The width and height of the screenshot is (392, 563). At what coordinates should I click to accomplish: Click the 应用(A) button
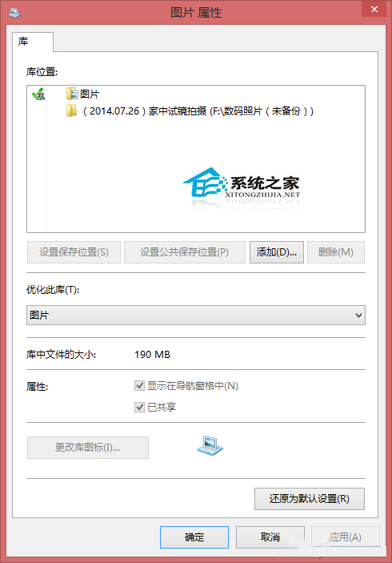coord(346,537)
